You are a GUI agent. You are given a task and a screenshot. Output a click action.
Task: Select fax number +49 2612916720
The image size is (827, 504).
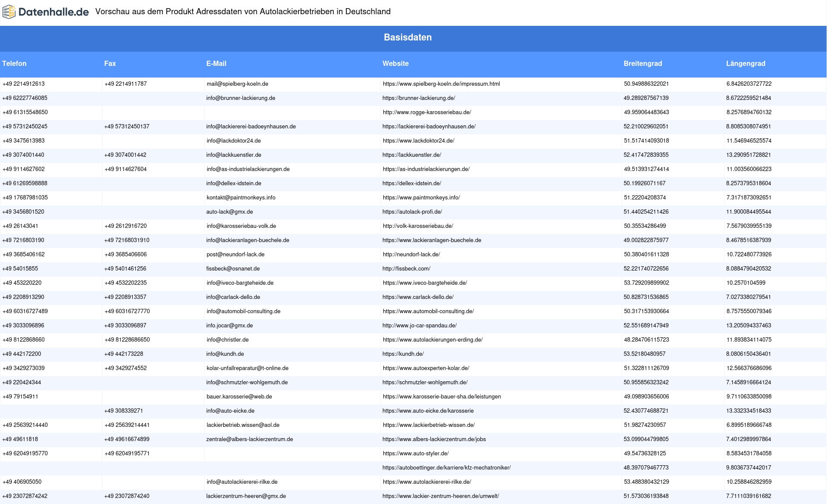[125, 226]
